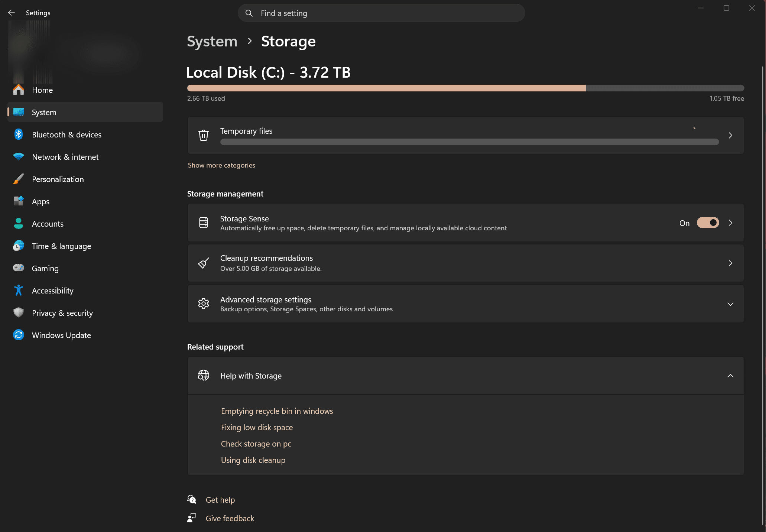
Task: Click Check storage on pc link
Action: (x=256, y=444)
